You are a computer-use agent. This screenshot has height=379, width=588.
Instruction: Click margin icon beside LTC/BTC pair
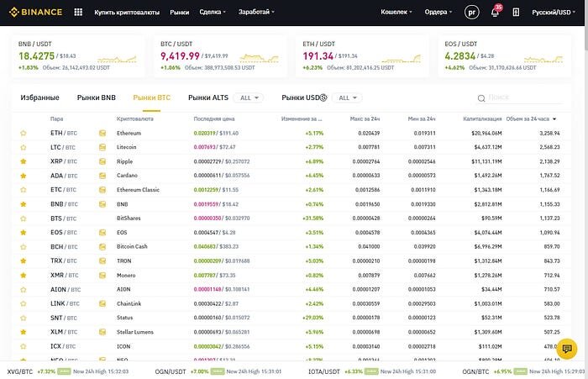coord(102,147)
